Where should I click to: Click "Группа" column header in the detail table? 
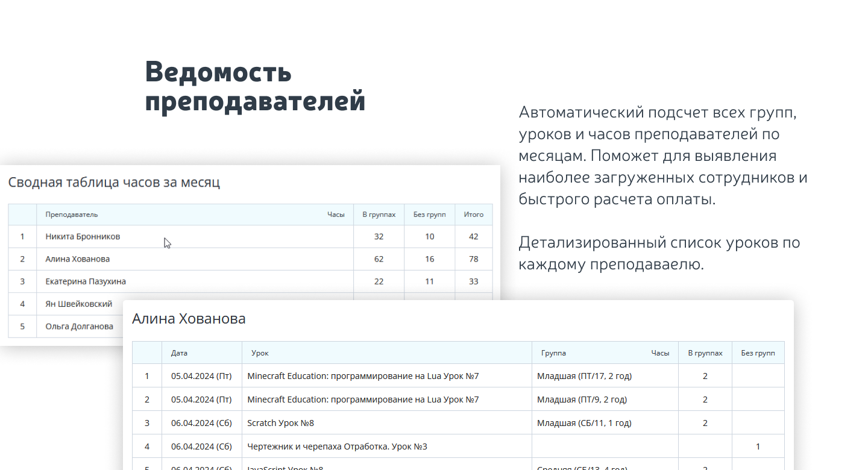(x=553, y=353)
